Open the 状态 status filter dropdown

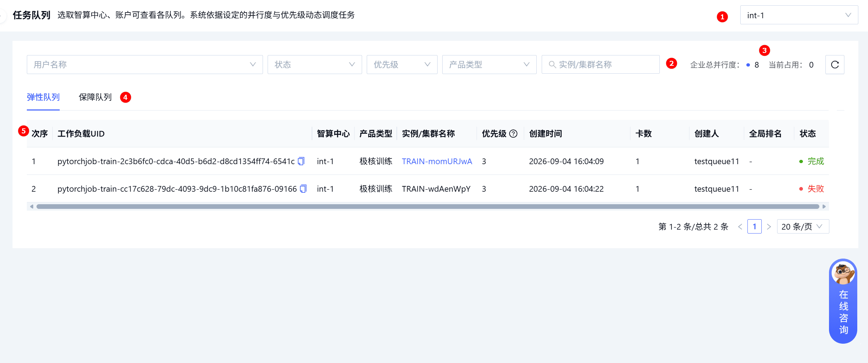[x=315, y=65]
